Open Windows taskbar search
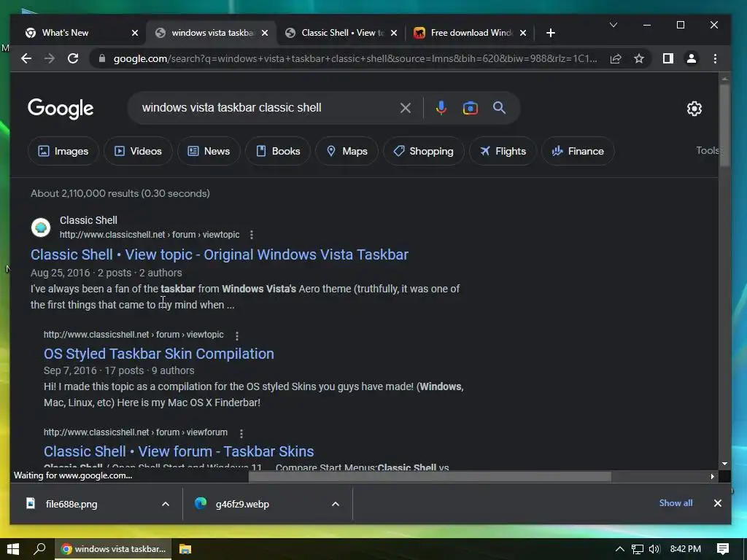This screenshot has width=747, height=560. click(x=39, y=549)
